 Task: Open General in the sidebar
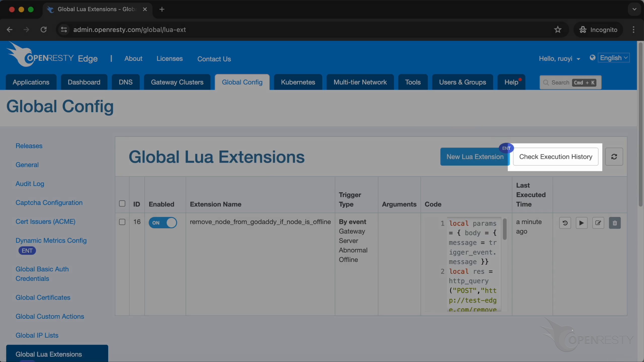(27, 165)
